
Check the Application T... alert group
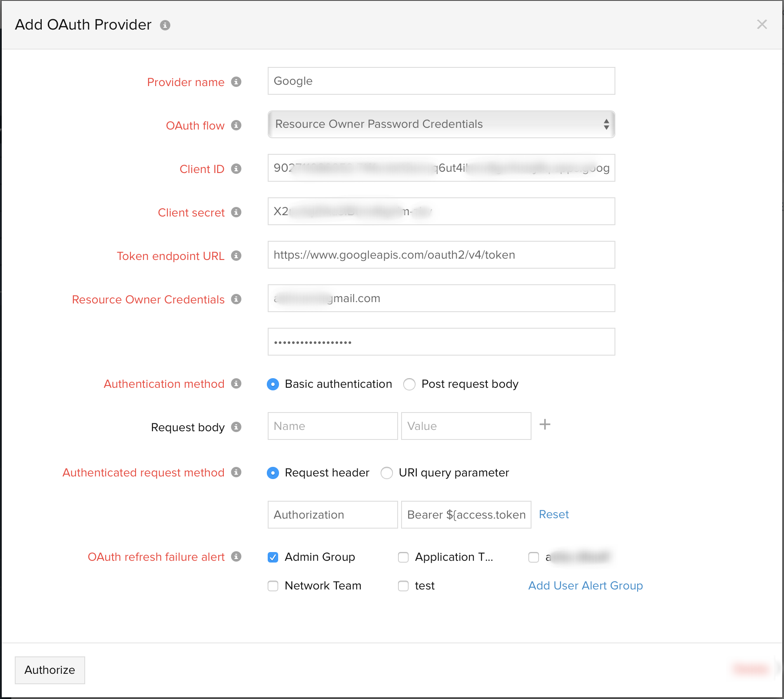tap(403, 557)
